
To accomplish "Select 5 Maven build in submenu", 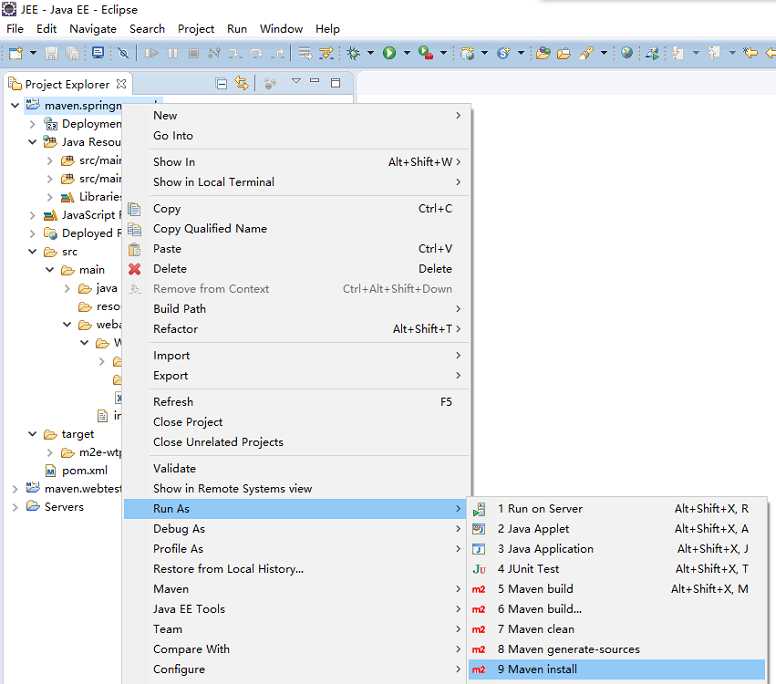I will coord(617,589).
